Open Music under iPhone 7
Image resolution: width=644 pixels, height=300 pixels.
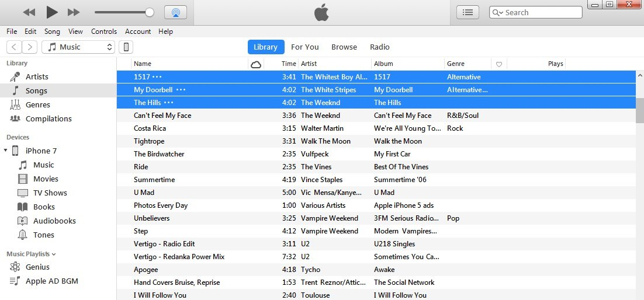tap(43, 165)
